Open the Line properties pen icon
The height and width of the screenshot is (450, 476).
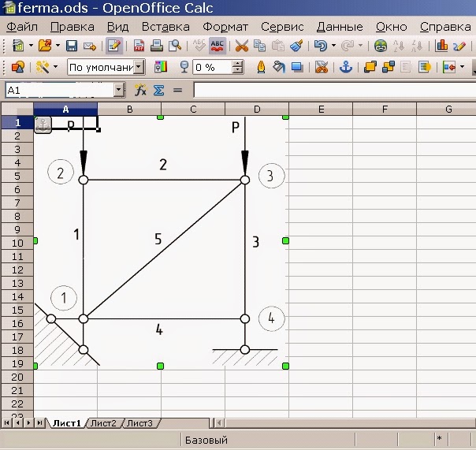[261, 67]
